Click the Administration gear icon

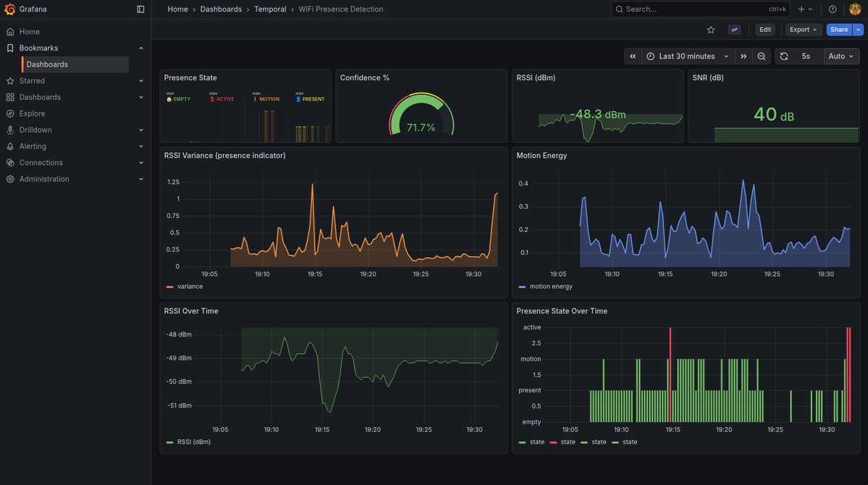(x=10, y=179)
